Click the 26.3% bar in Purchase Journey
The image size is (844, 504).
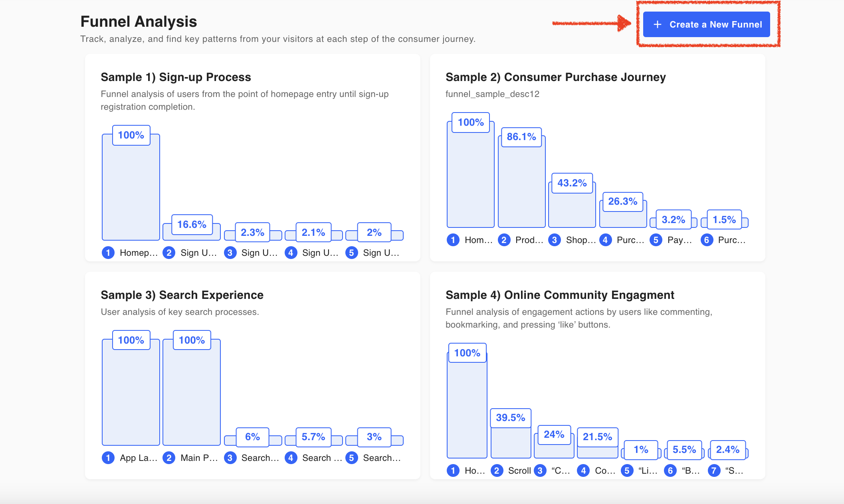coord(623,219)
